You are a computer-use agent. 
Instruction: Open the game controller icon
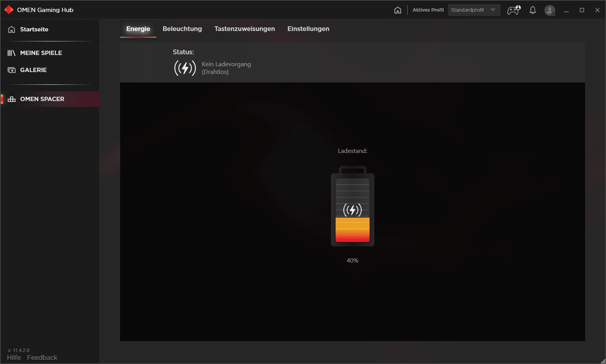pos(514,10)
